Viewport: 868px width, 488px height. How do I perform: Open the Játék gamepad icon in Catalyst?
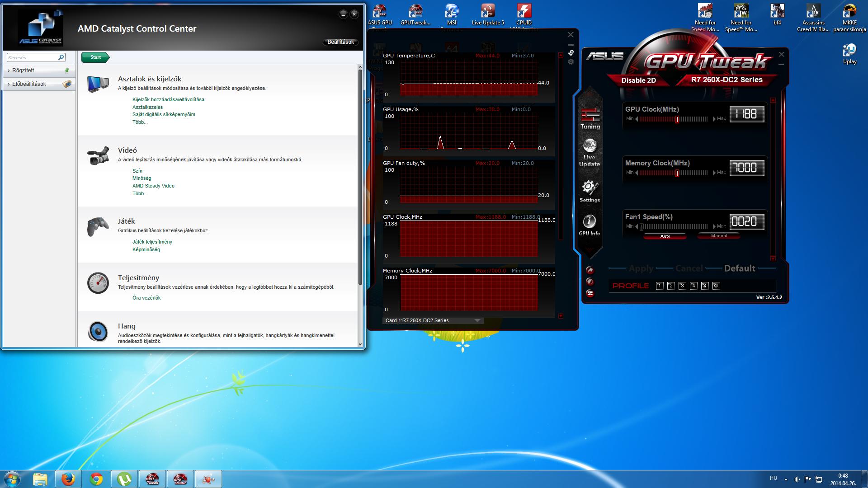98,226
